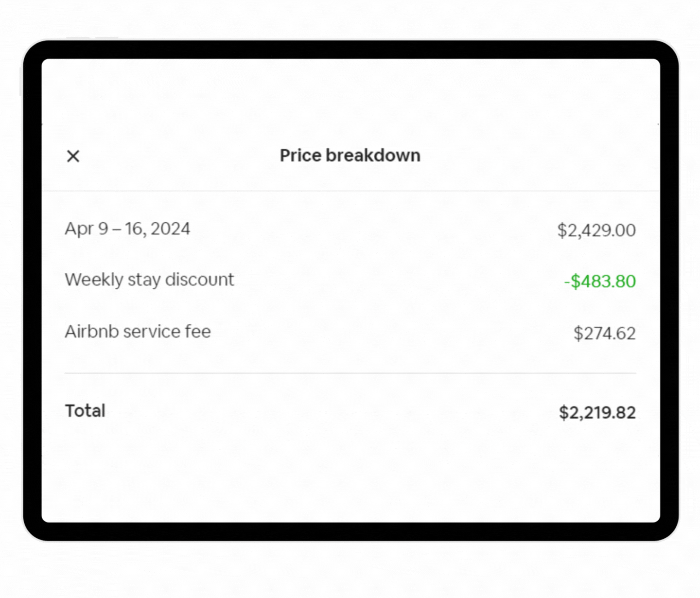The height and width of the screenshot is (598, 700).
Task: Click the blank white area above the header
Action: point(350,92)
